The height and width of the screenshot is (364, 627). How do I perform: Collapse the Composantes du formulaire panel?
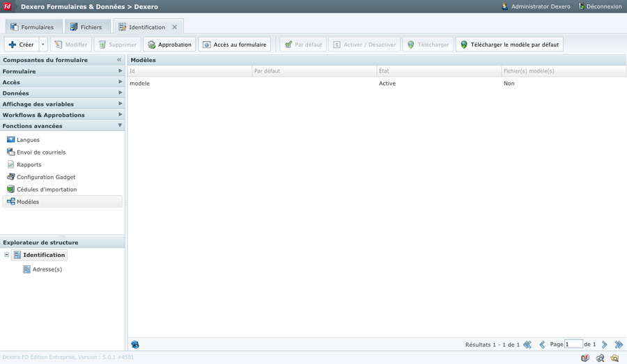(x=119, y=60)
